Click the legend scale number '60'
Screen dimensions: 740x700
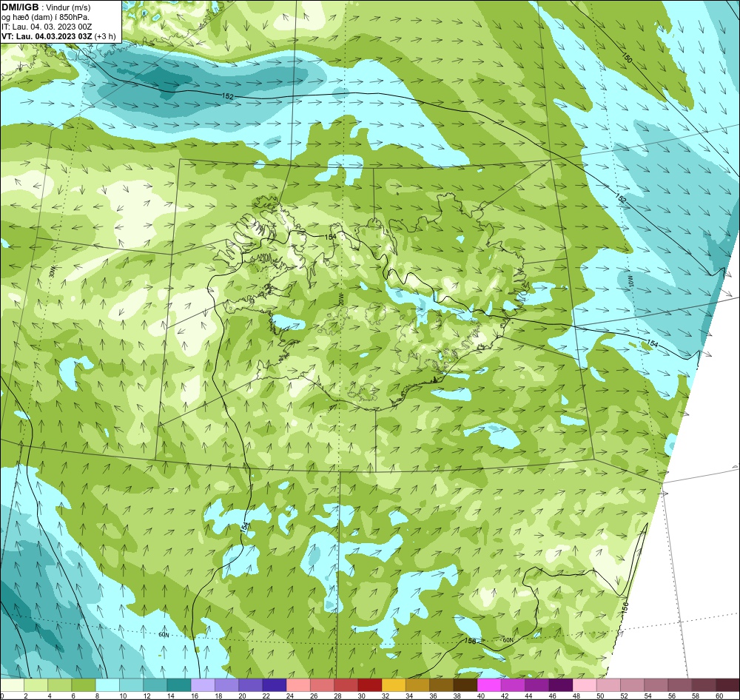tap(719, 696)
